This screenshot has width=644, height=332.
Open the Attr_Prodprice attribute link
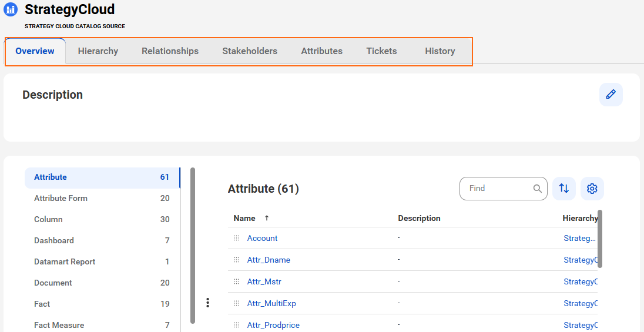273,325
